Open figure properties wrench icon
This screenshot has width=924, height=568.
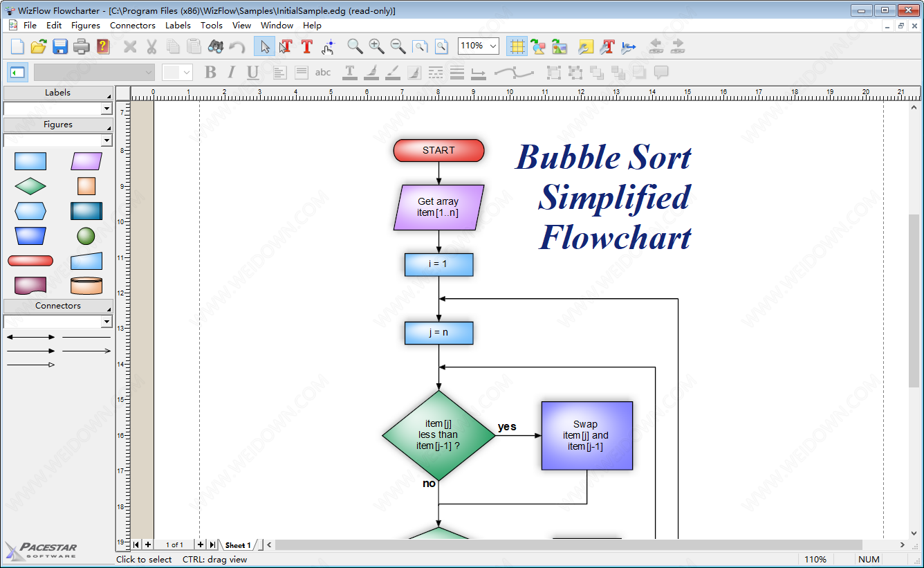tap(586, 46)
